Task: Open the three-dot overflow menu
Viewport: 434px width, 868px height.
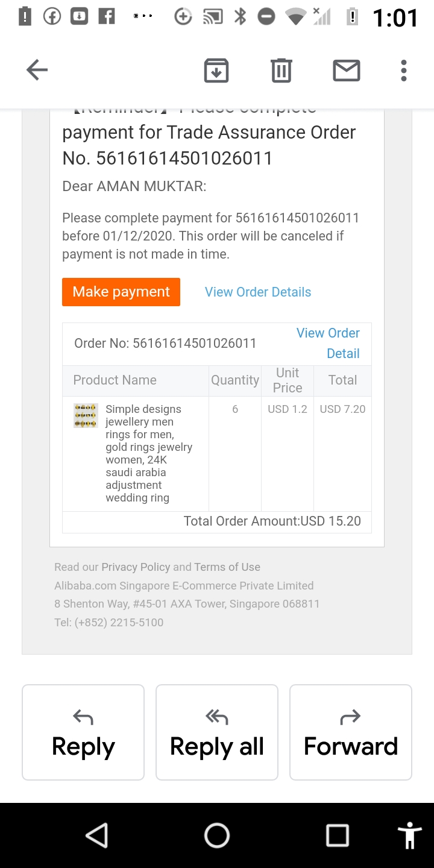Action: pos(403,71)
